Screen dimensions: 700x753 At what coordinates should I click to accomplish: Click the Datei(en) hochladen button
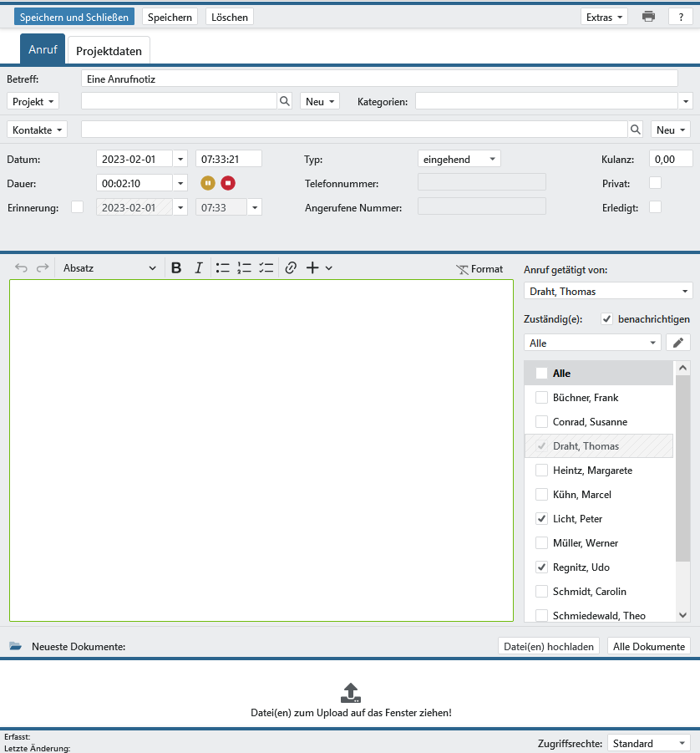pyautogui.click(x=549, y=646)
